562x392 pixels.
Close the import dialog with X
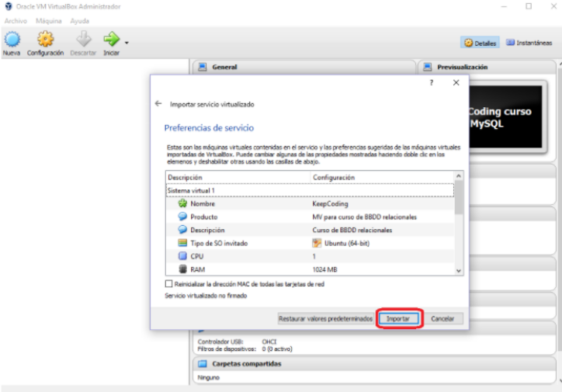pos(456,83)
